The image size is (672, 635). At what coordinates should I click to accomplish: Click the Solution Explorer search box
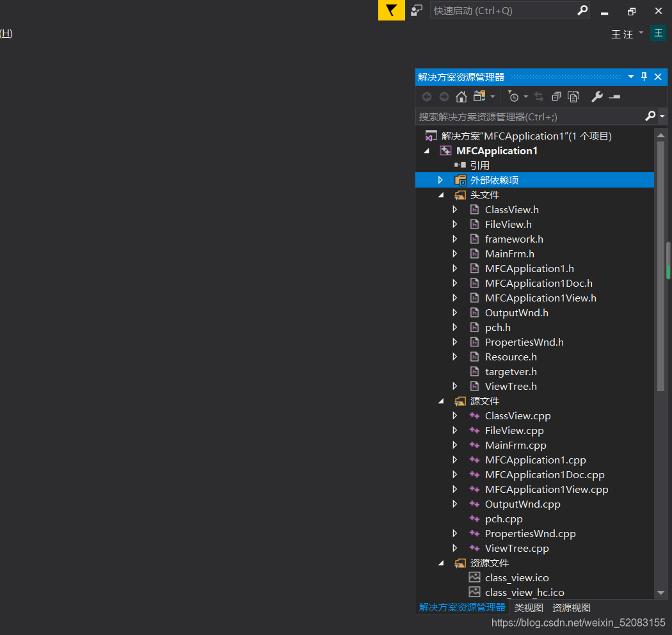530,117
